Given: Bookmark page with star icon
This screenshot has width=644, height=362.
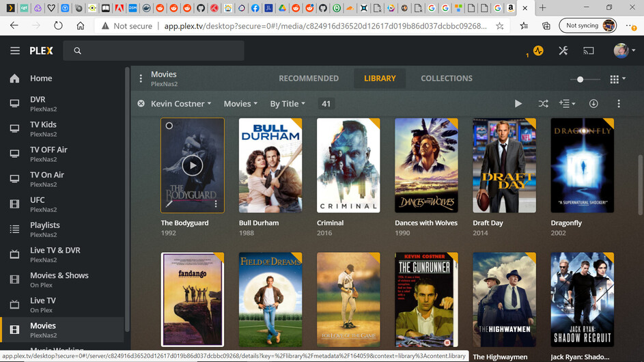Looking at the screenshot, I should point(499,26).
